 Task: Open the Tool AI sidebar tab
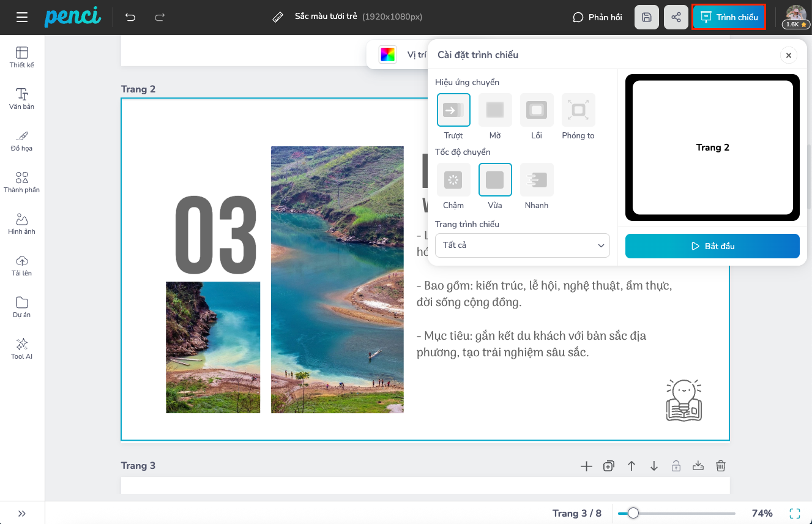point(22,348)
